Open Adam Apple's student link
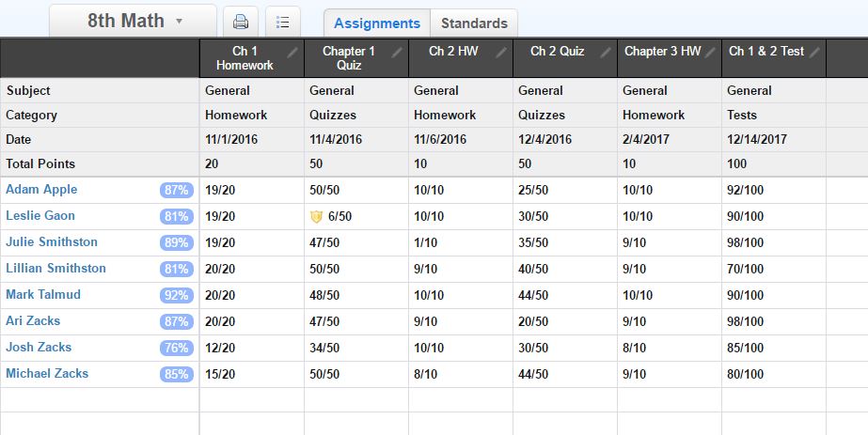This screenshot has width=868, height=435. pos(41,190)
